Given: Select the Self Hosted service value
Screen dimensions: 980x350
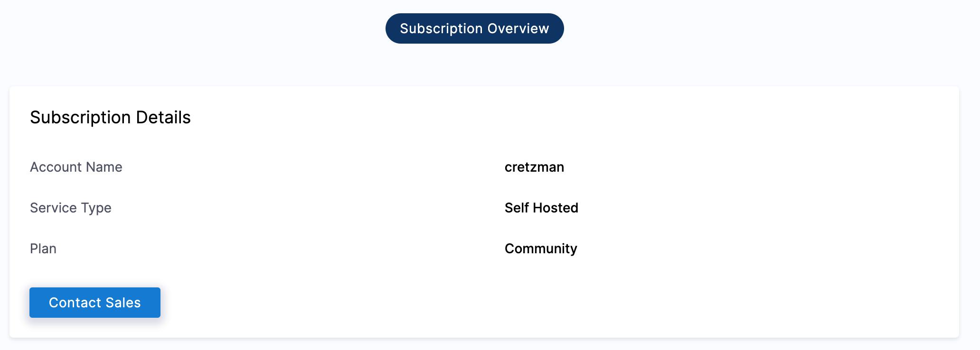Looking at the screenshot, I should (541, 208).
